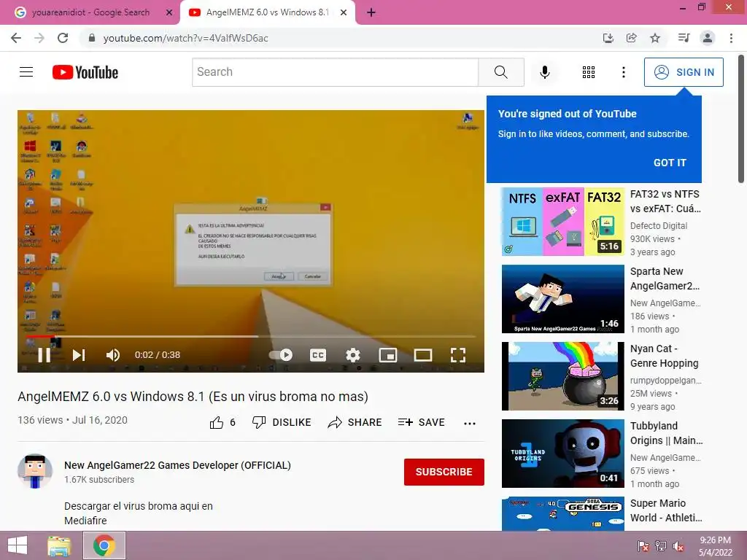Click the YouTube search magnifier button

pos(501,72)
